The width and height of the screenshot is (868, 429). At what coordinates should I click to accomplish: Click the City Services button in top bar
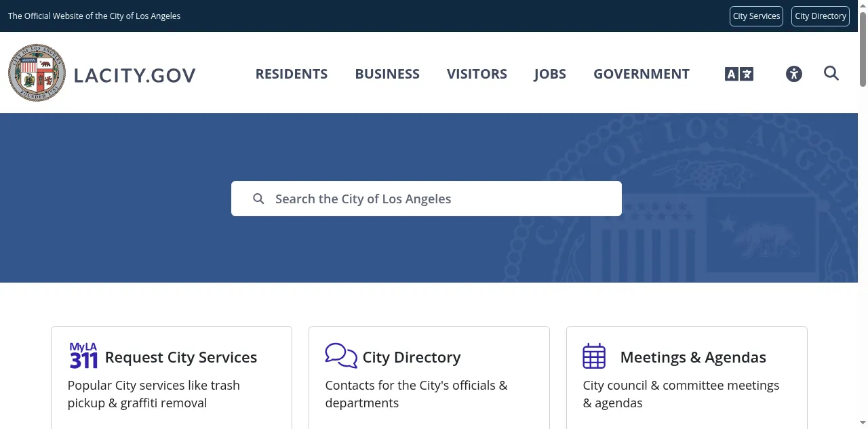(x=756, y=16)
